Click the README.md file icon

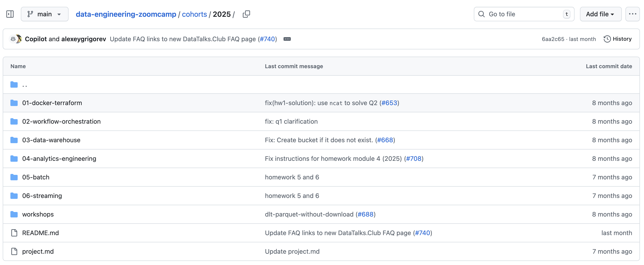pyautogui.click(x=14, y=233)
